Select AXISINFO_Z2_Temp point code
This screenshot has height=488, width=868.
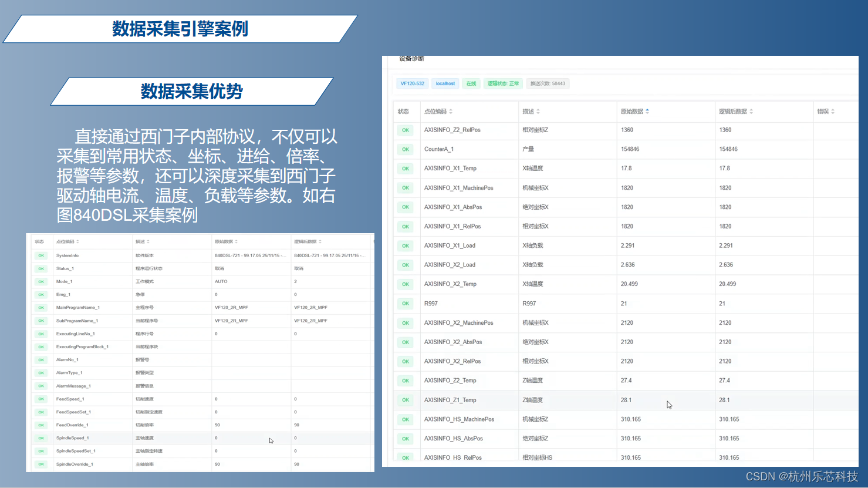pos(450,381)
